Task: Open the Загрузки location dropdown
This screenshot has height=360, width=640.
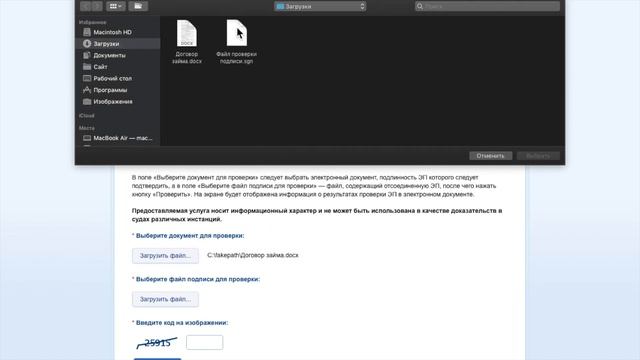Action: tap(320, 7)
